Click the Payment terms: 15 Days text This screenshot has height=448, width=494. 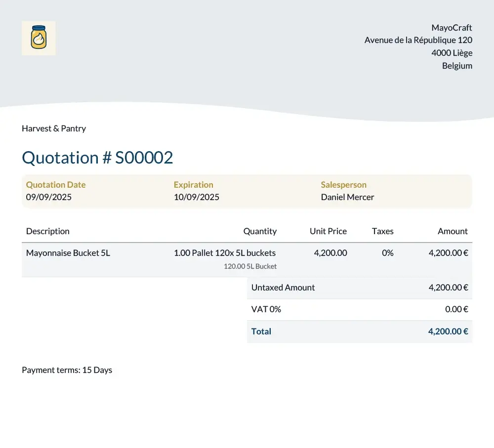coord(67,370)
